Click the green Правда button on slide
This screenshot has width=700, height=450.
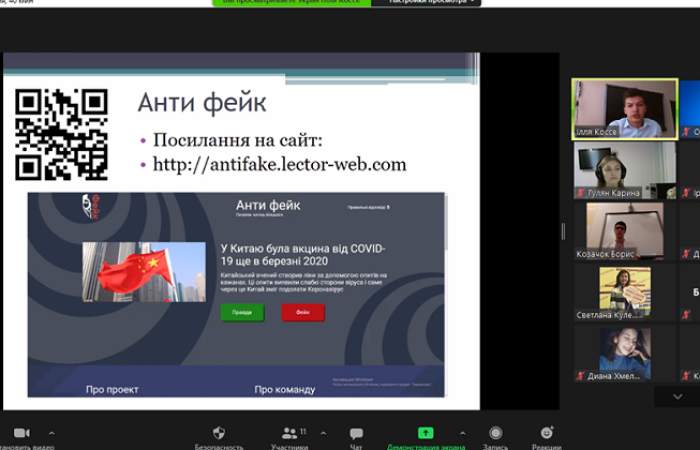242,312
